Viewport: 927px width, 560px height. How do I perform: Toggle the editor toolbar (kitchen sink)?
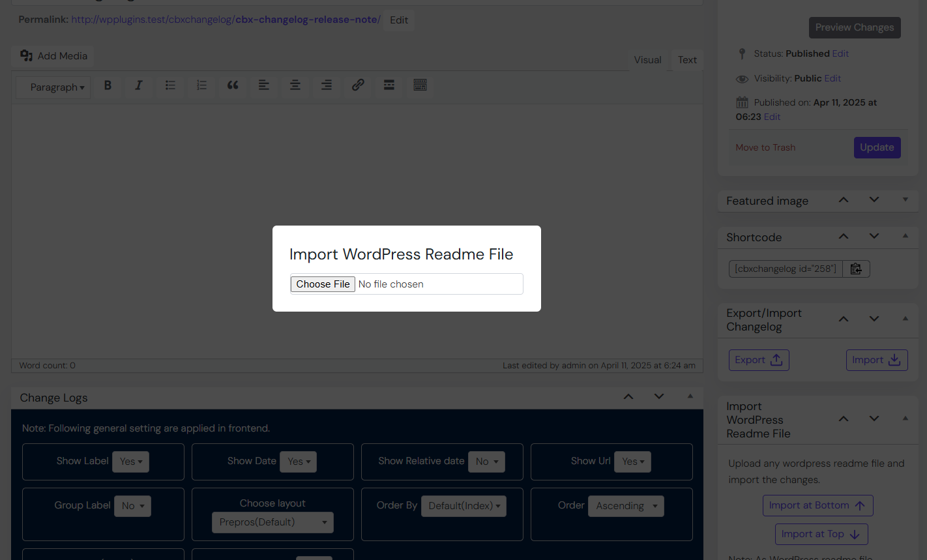(x=420, y=85)
